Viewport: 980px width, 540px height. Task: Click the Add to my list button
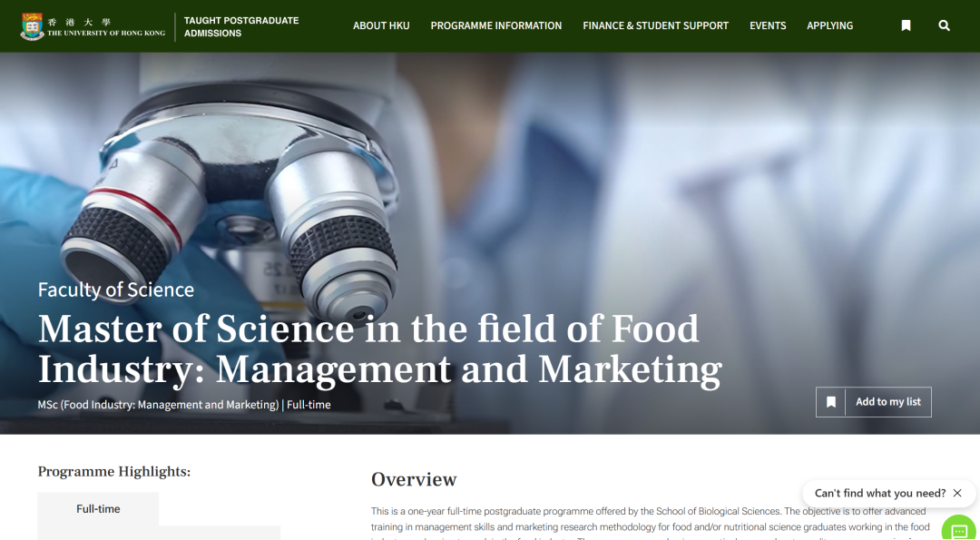click(x=873, y=402)
